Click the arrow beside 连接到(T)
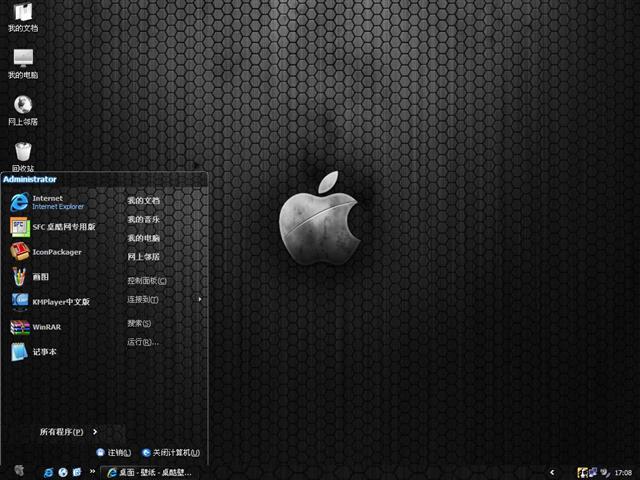Image resolution: width=640 pixels, height=480 pixels. (x=200, y=299)
